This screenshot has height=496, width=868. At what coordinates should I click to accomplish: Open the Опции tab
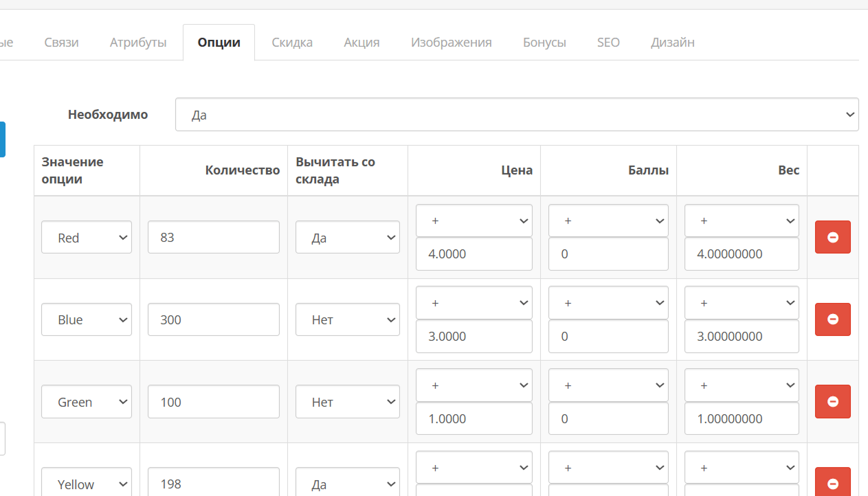(x=219, y=43)
